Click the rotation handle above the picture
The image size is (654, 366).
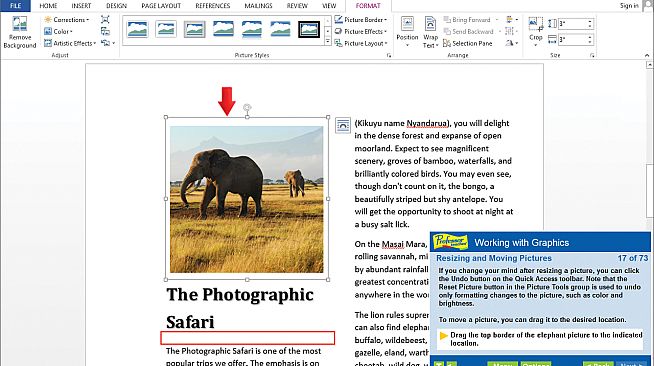pyautogui.click(x=247, y=108)
